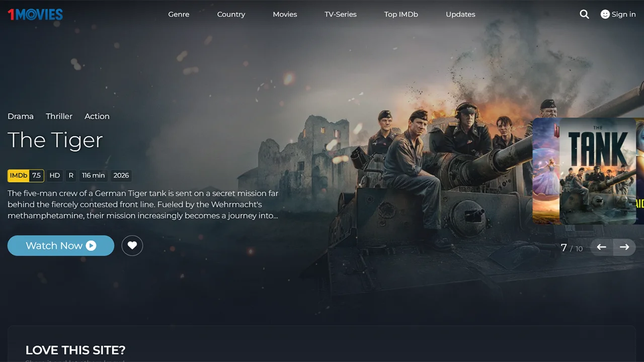Jump to slide 7 indicator in carousel counter
Viewport: 644px width, 362px height.
564,247
